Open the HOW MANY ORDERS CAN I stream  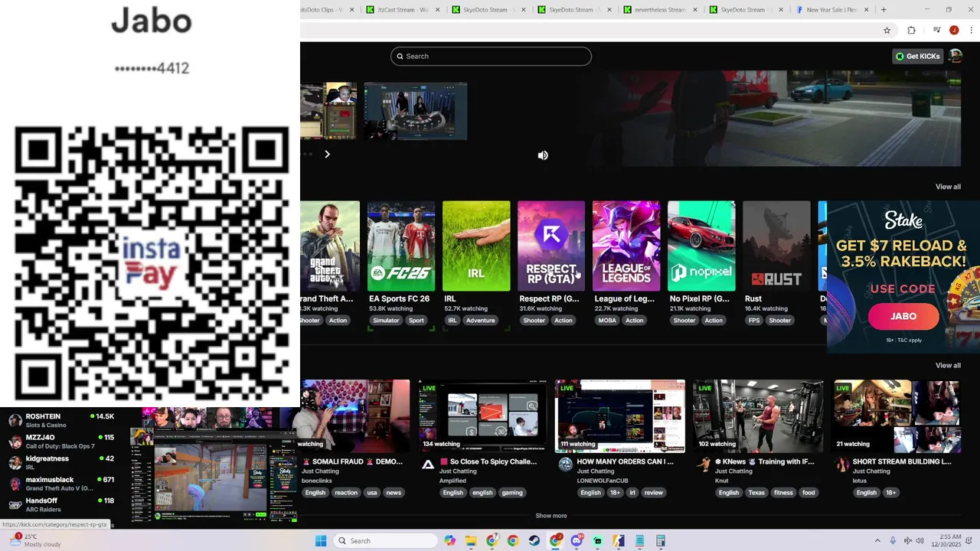[620, 416]
